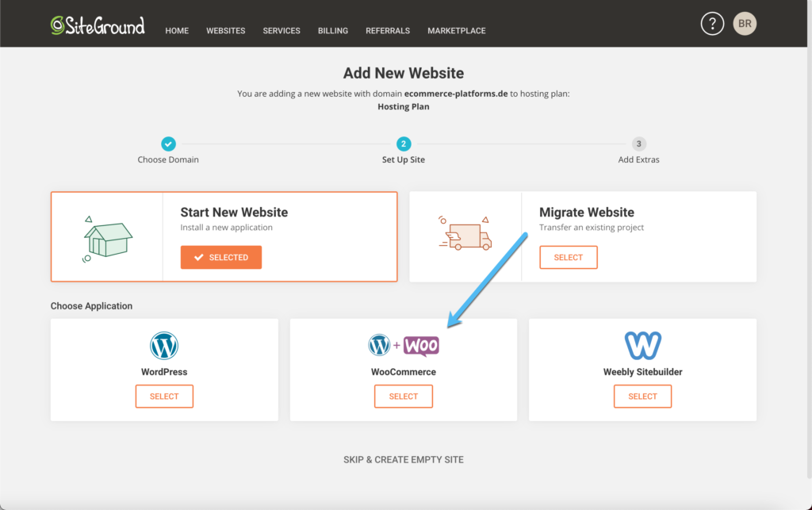The image size is (812, 510).
Task: Click the Choose Domain completed checkmark step
Action: 168,144
